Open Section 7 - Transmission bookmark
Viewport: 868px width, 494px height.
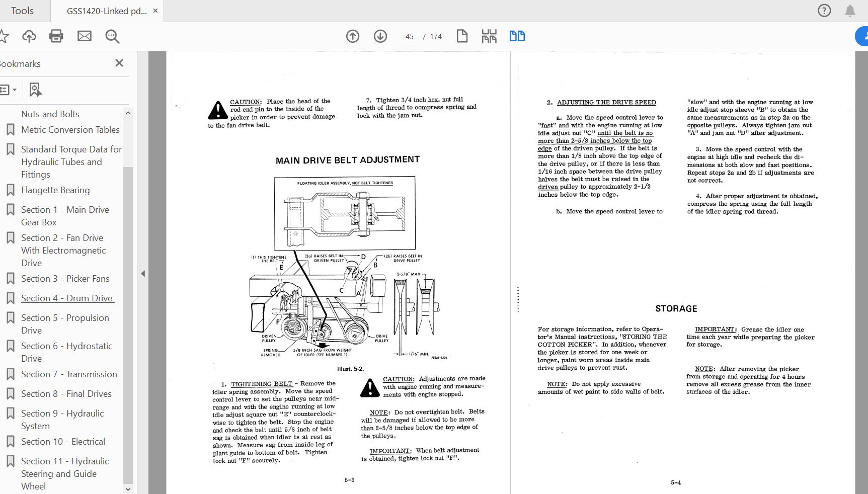pyautogui.click(x=69, y=374)
